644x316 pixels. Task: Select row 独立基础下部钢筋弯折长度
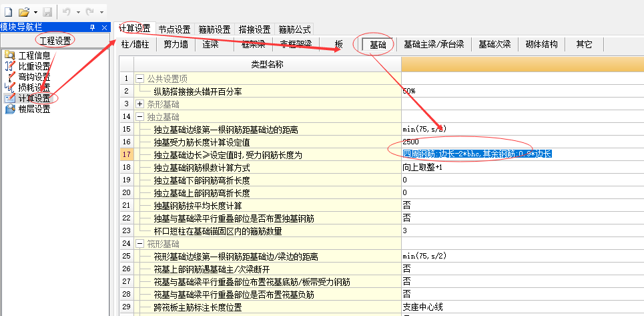click(x=268, y=180)
